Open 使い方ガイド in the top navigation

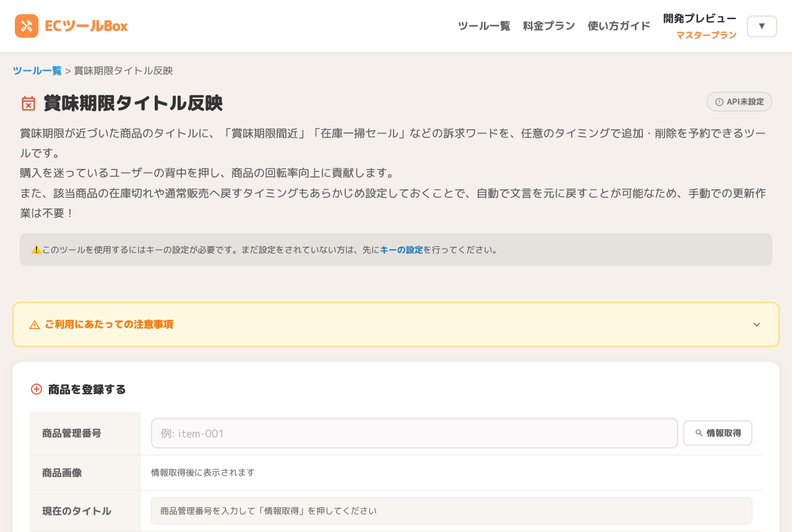tap(619, 26)
